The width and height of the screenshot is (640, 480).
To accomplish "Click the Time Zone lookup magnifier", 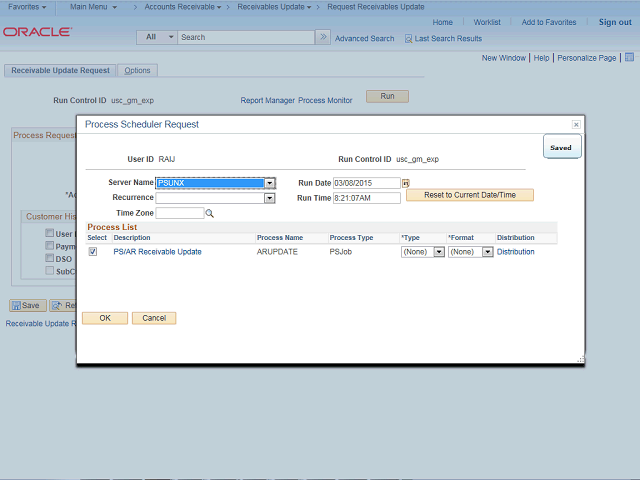I will [210, 213].
